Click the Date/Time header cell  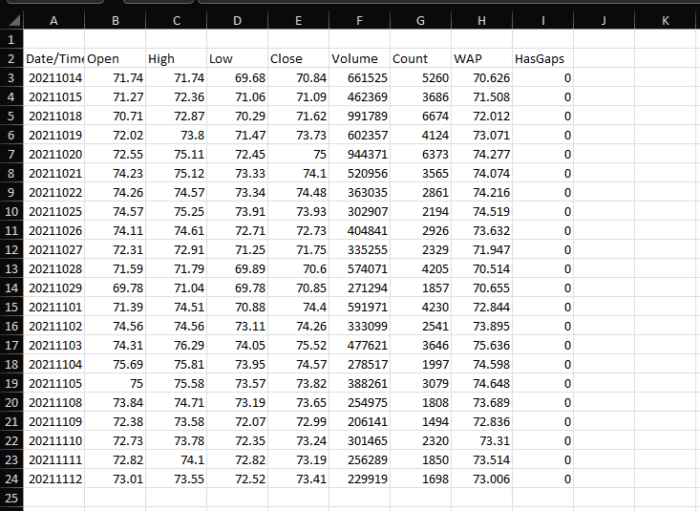pyautogui.click(x=54, y=58)
